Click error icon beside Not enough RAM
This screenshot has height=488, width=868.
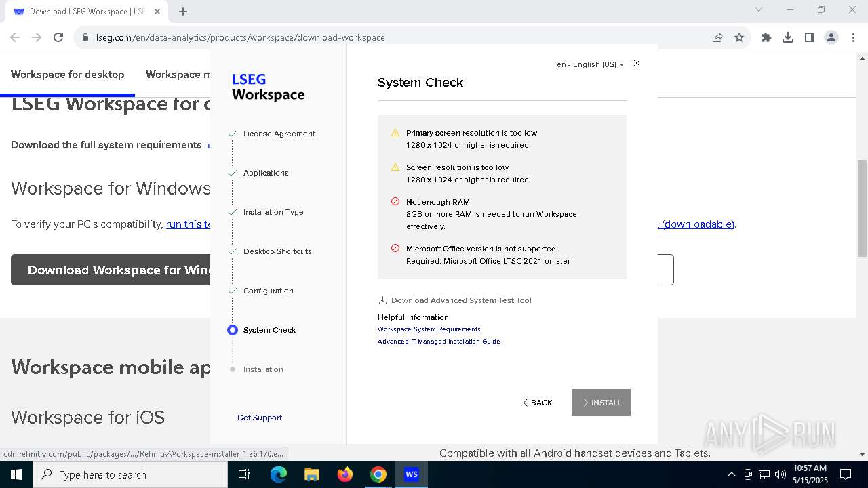click(x=395, y=201)
